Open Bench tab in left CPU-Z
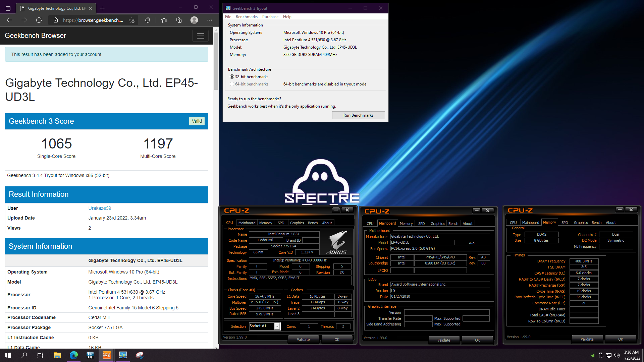Screen dimensions: 644x362 [x=313, y=223]
